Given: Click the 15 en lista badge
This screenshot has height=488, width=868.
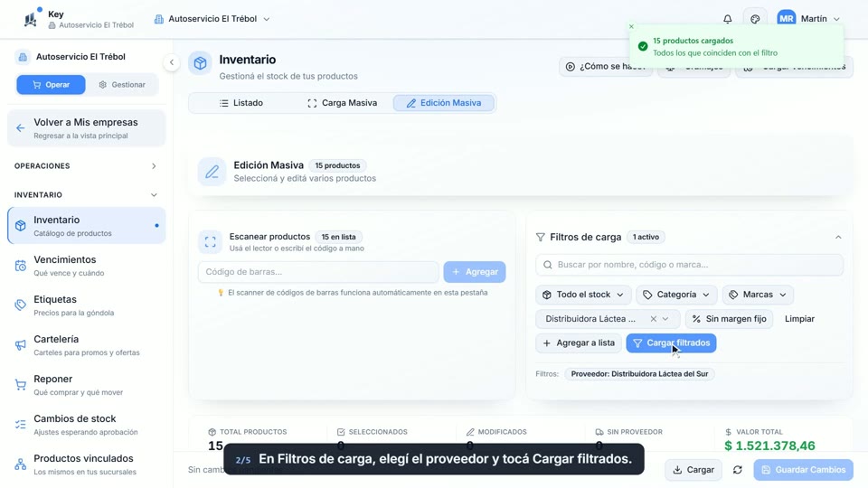Looking at the screenshot, I should click(x=338, y=237).
